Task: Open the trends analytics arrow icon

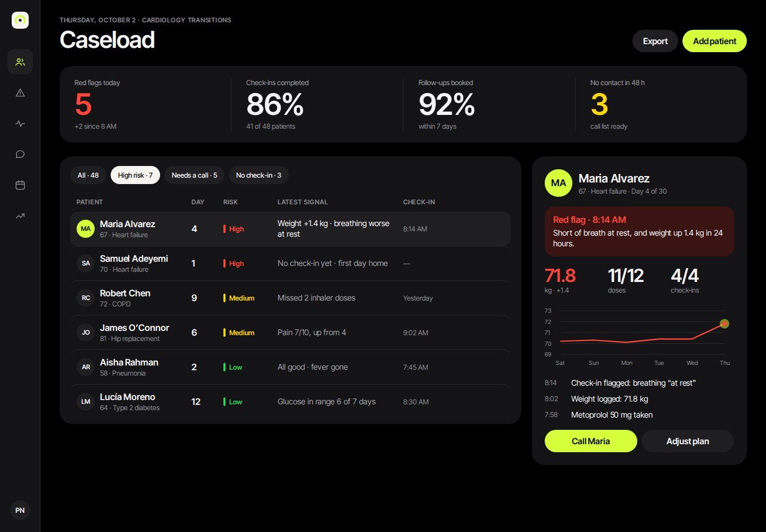Action: pyautogui.click(x=20, y=216)
